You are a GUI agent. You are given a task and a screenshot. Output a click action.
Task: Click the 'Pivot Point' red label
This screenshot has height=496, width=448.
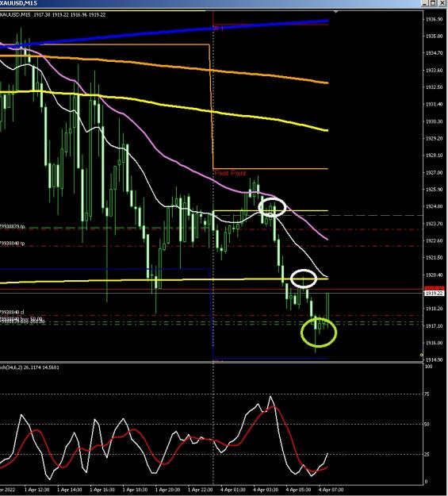click(230, 173)
